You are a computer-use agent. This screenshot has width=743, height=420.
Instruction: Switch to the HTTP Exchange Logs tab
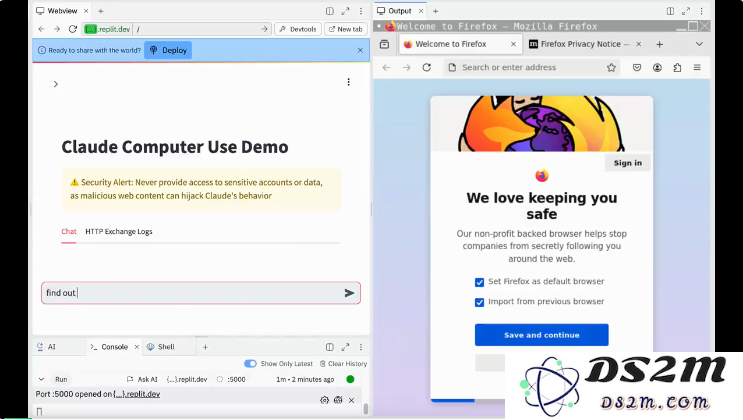[118, 231]
